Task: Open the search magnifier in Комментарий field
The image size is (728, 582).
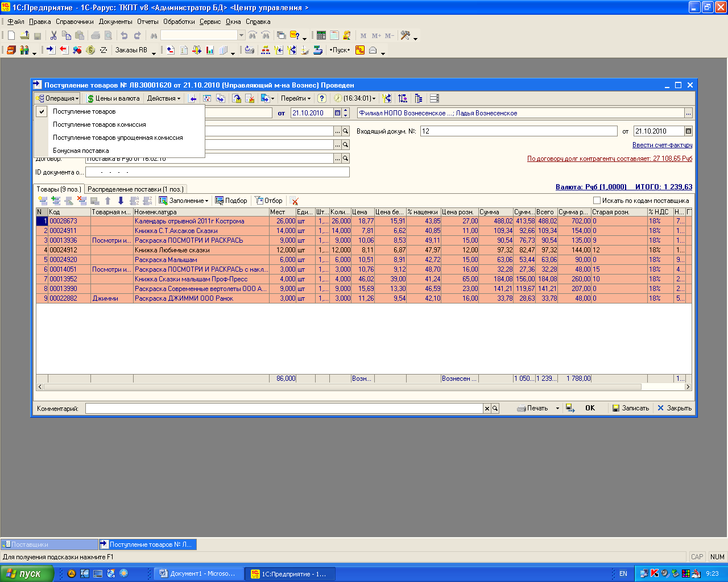Action: pyautogui.click(x=495, y=408)
